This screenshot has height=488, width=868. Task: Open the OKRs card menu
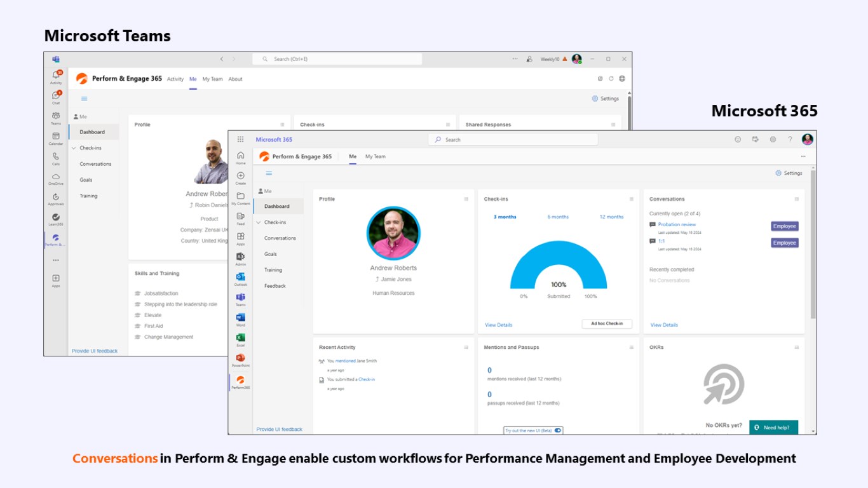click(x=797, y=348)
